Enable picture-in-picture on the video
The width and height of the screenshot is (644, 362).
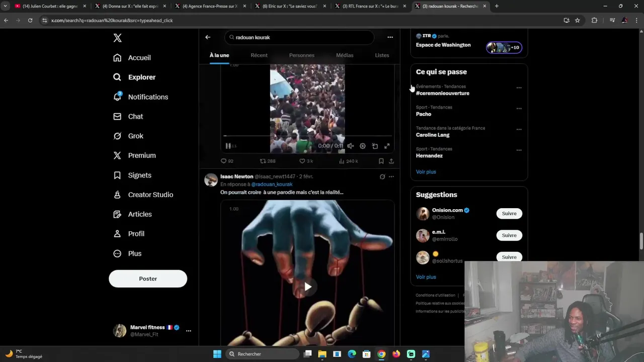tap(375, 146)
